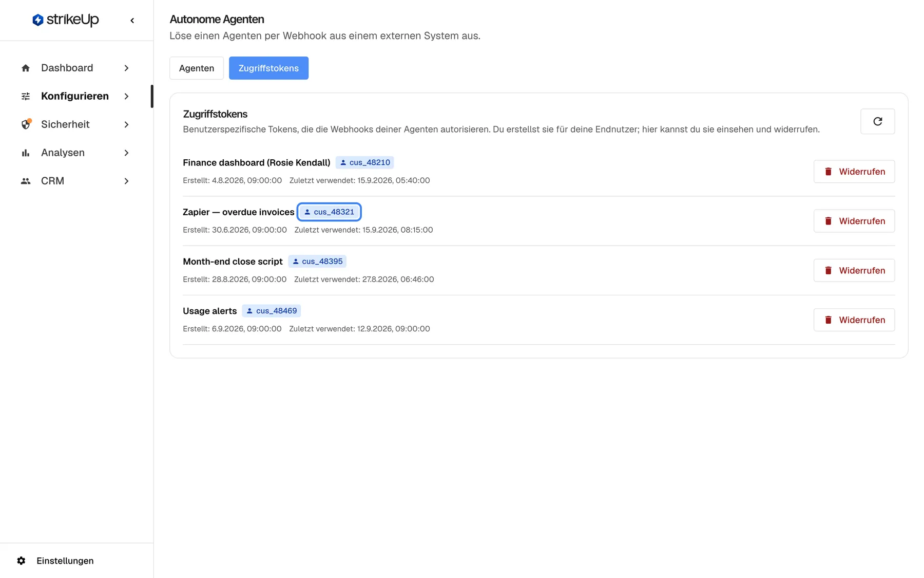This screenshot has width=924, height=578.
Task: Collapse the sidebar with the back chevron
Action: [x=132, y=21]
